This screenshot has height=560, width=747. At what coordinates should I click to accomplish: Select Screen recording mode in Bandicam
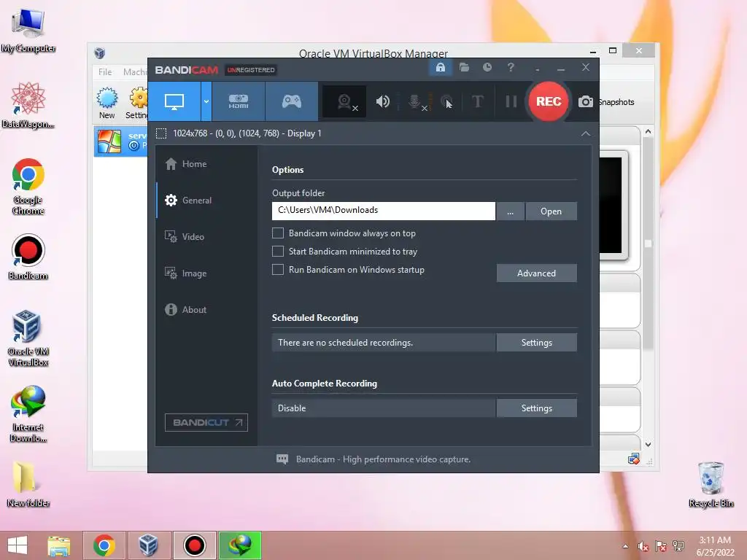pos(174,101)
